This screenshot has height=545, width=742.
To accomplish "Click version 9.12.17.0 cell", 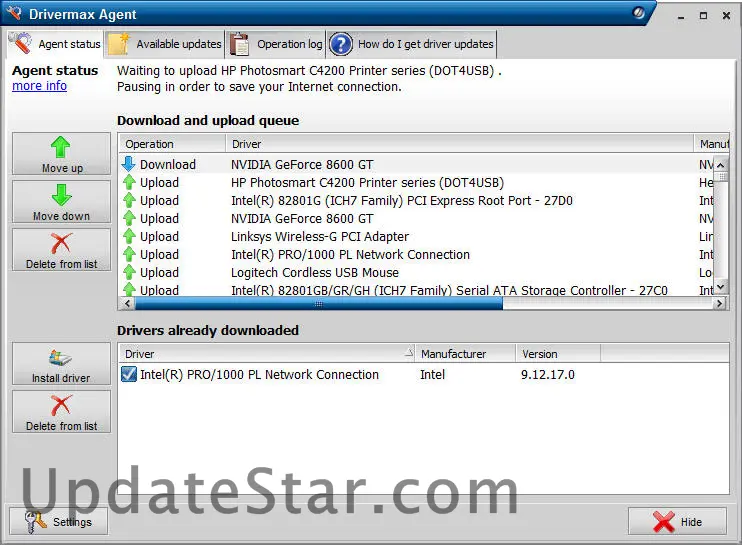I will pos(548,375).
